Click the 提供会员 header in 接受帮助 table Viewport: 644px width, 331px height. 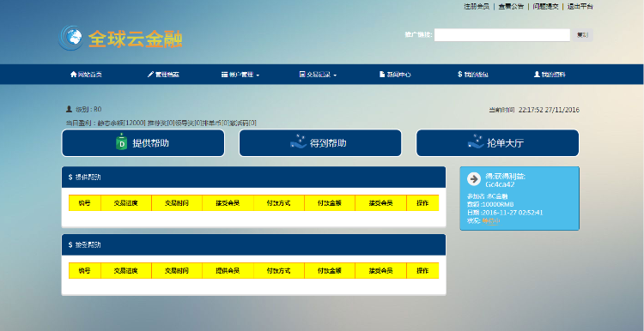pyautogui.click(x=228, y=271)
